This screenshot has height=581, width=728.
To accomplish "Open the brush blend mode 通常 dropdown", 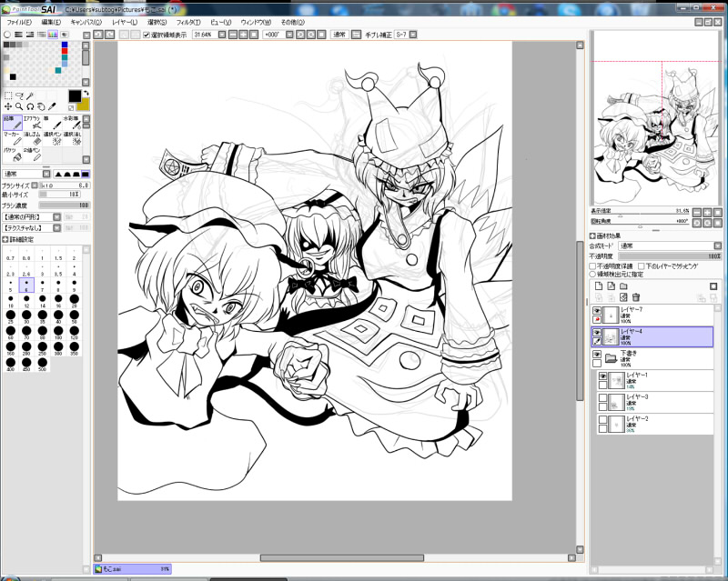I will coord(46,174).
